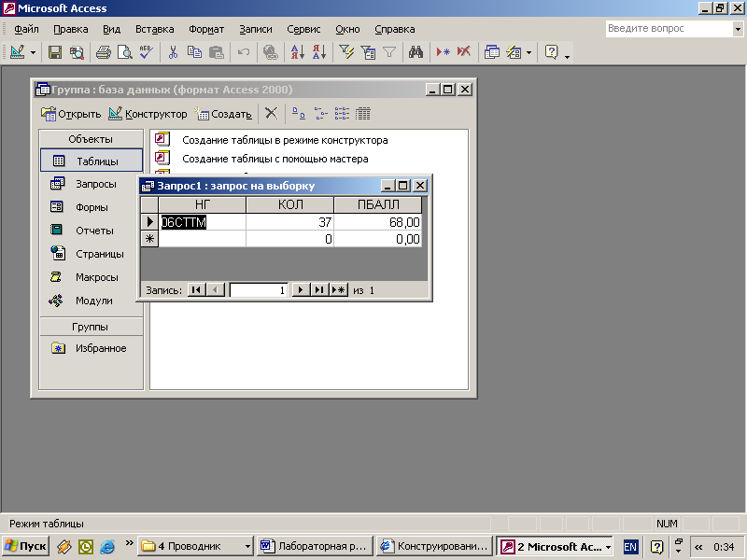Click the Delete Record toolbar icon
This screenshot has width=747, height=560.
point(464,52)
